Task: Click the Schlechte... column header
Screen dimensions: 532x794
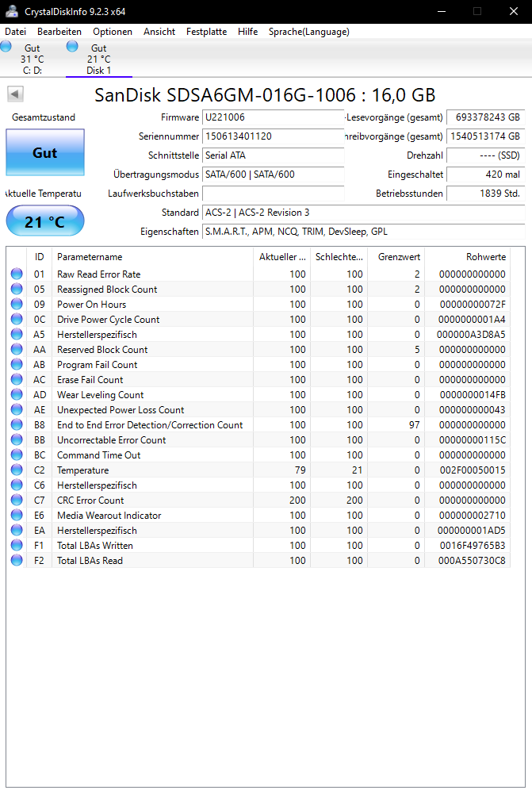Action: [339, 257]
